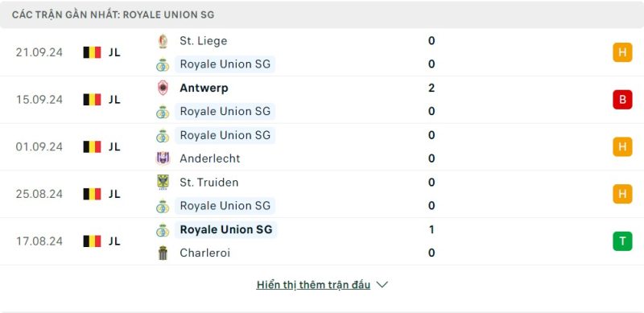Click the Belgium flag on the 15.09.24 row
This screenshot has width=644, height=313.
click(x=92, y=100)
